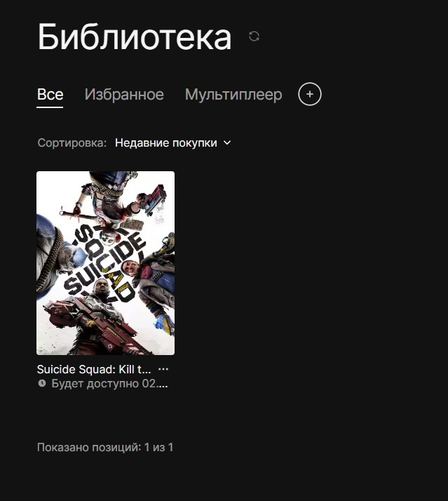This screenshot has width=448, height=501.
Task: Click the Suicide Squad: Kill t... title
Action: [94, 369]
